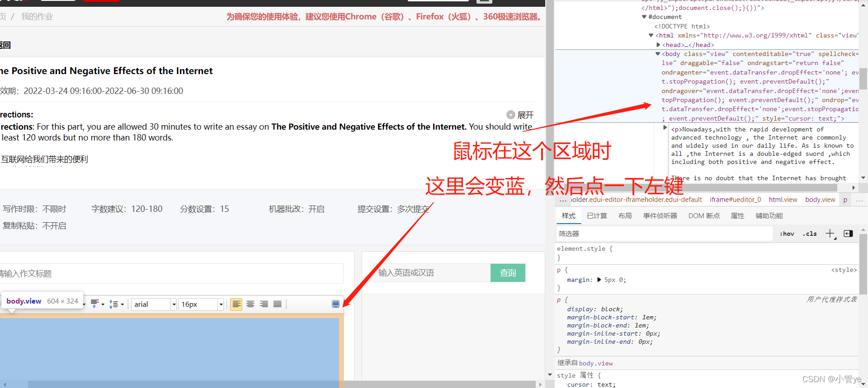The height and width of the screenshot is (388, 868).
Task: Click the margin-block-start: 1em declaration
Action: tap(612, 317)
